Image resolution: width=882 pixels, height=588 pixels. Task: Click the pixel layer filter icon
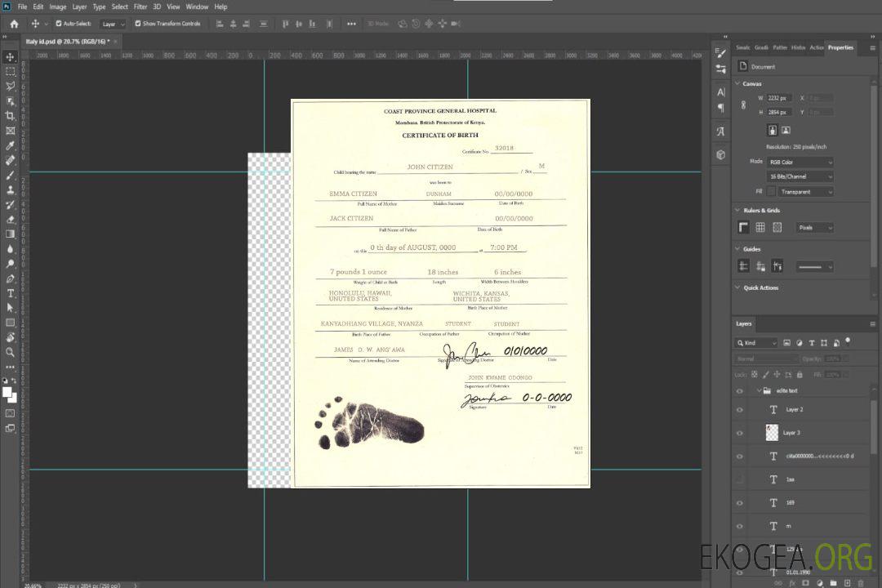pos(787,343)
